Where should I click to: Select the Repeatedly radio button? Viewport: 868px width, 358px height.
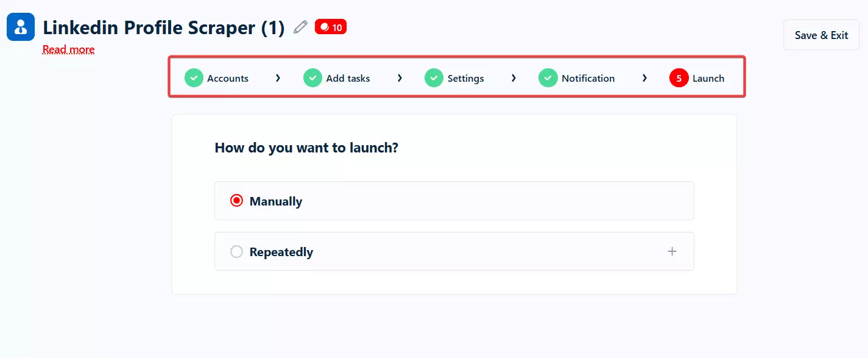point(236,251)
